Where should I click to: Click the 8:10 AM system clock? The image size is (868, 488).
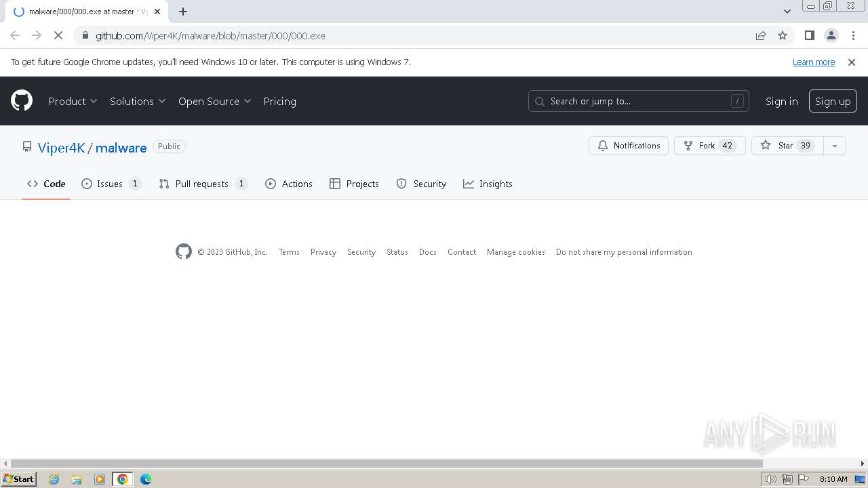click(833, 479)
